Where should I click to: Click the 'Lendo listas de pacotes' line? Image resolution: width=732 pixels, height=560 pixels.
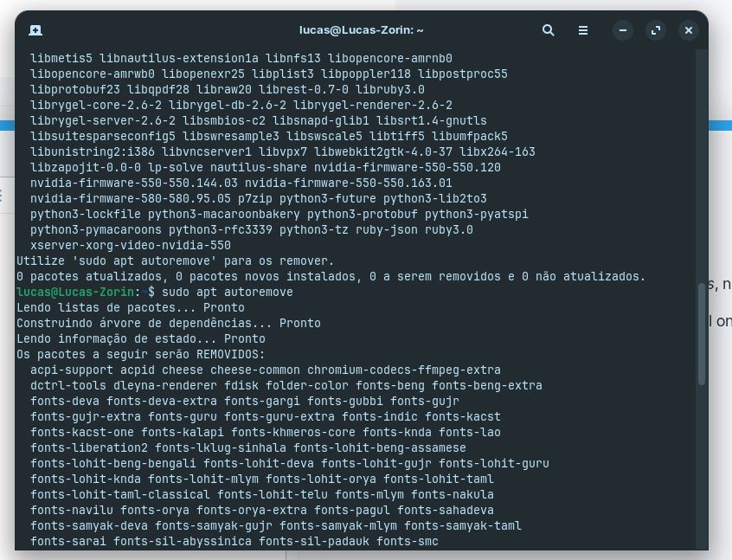tap(130, 308)
